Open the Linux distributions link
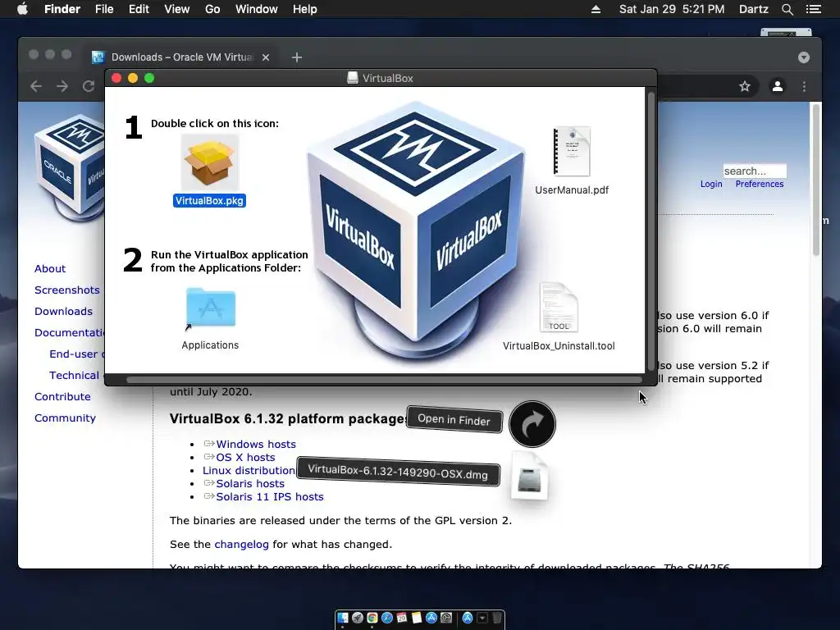This screenshot has height=630, width=840. point(249,470)
